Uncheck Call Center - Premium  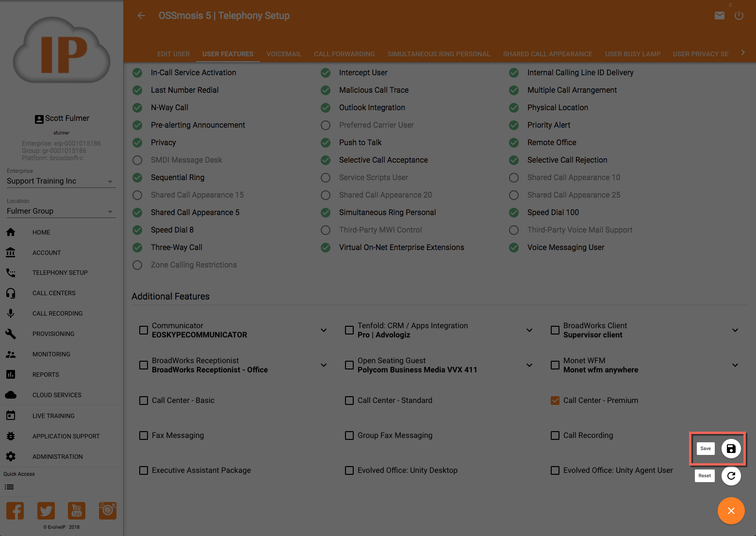pyautogui.click(x=555, y=401)
